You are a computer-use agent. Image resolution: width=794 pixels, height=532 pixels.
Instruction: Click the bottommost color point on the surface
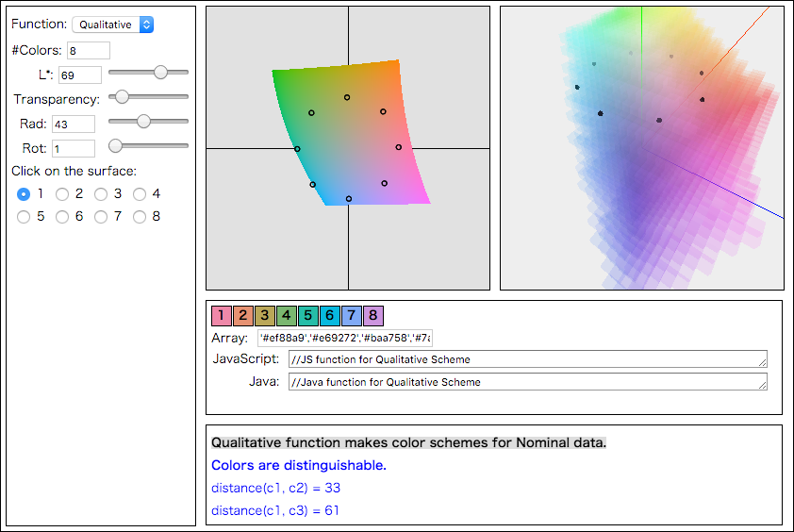pyautogui.click(x=348, y=199)
